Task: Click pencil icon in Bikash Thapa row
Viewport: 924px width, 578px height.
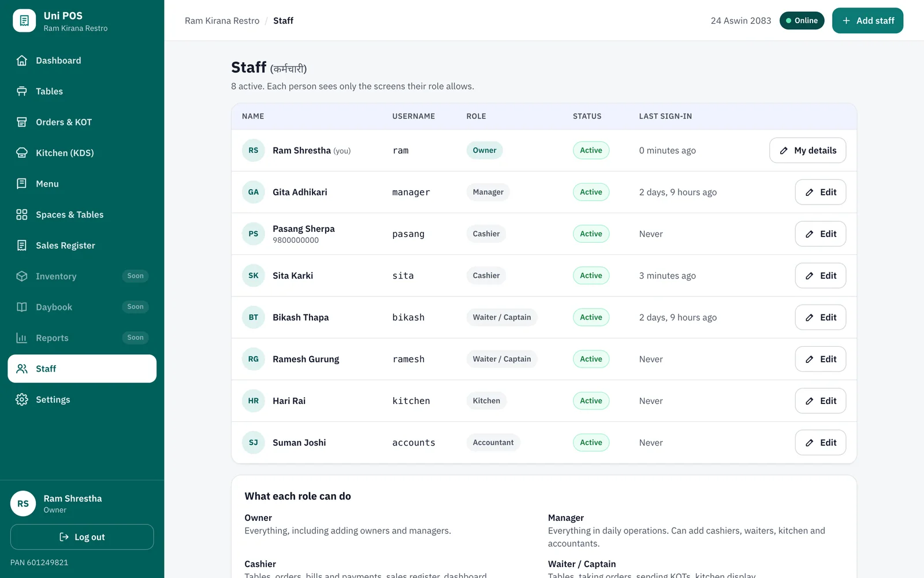Action: pos(810,317)
